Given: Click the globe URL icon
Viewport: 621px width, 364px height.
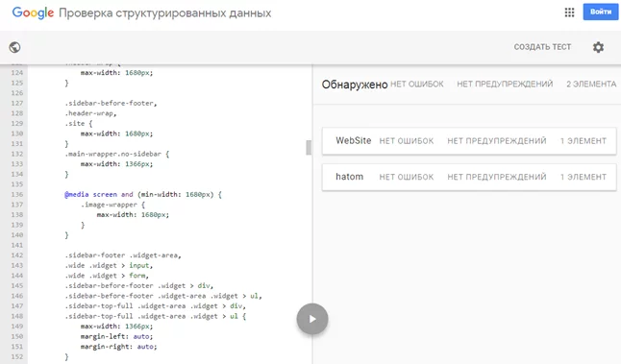Looking at the screenshot, I should click(x=14, y=47).
